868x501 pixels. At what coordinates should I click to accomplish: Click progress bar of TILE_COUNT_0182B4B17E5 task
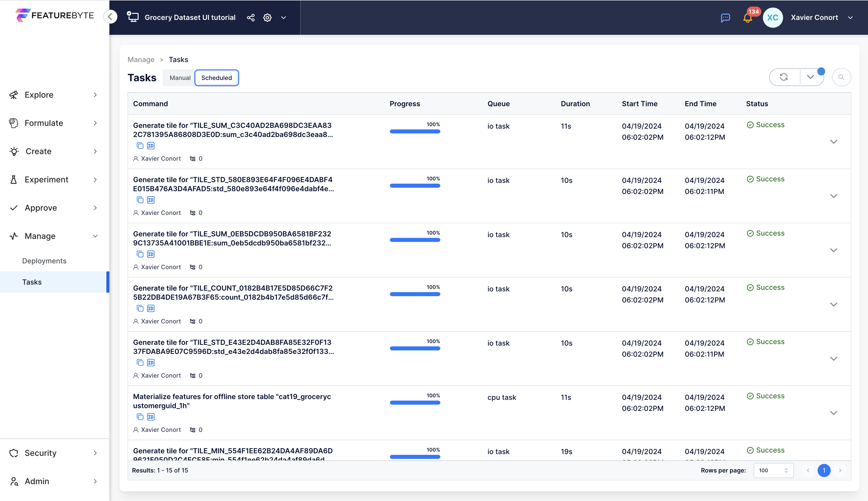point(415,294)
